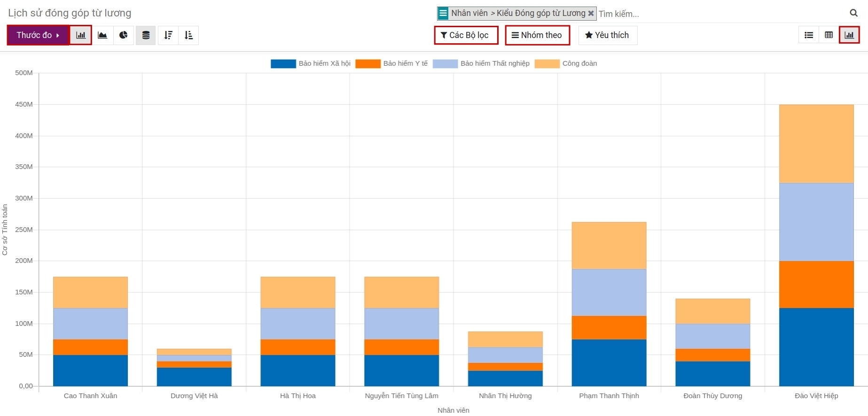Screen dimensions: 868x416
Task: Expand the Các Bộ lọc filters menu
Action: point(466,35)
